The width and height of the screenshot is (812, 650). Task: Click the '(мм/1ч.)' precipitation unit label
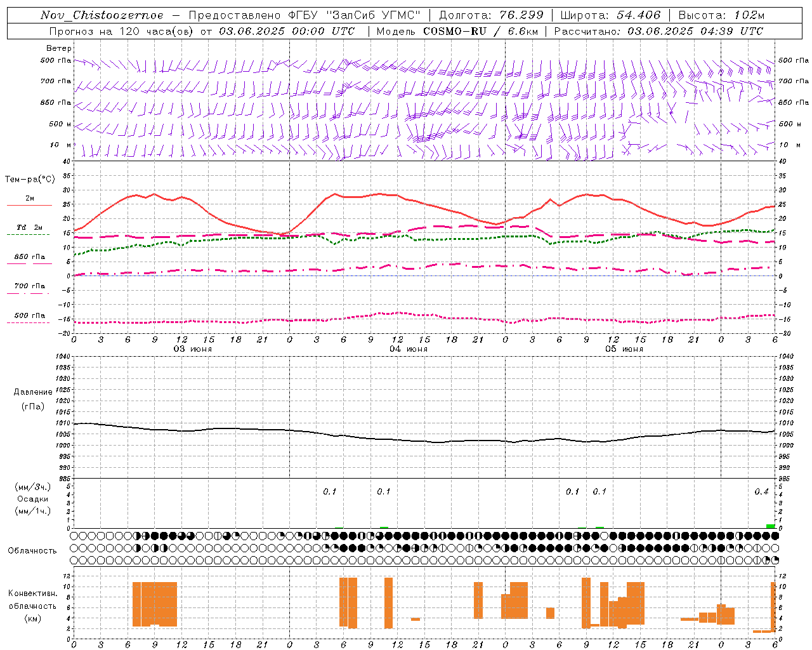pos(33,510)
